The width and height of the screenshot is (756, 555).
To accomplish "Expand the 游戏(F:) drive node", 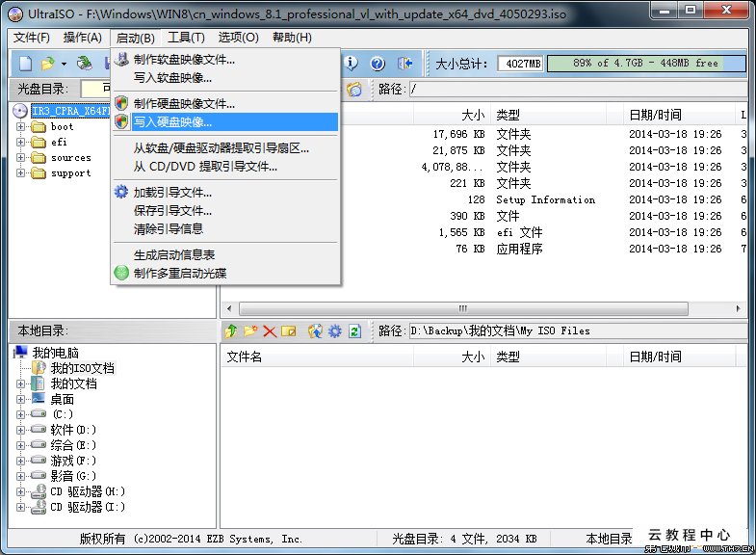I will [x=20, y=461].
